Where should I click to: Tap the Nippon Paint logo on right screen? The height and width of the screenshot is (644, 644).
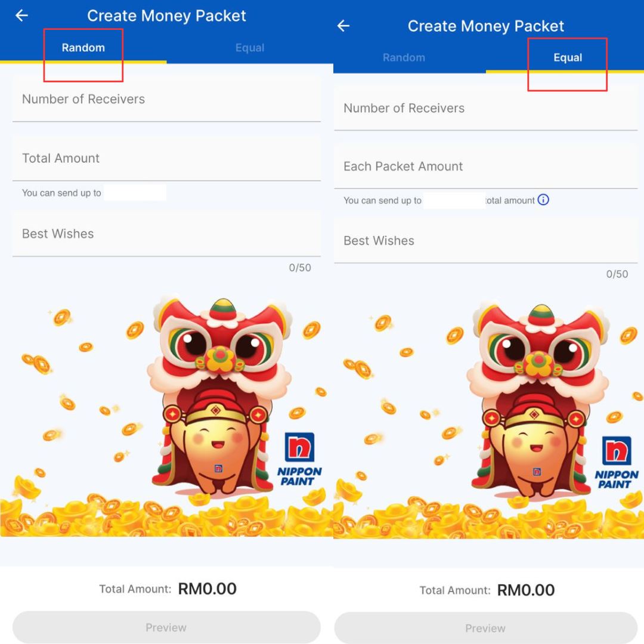coord(617,463)
